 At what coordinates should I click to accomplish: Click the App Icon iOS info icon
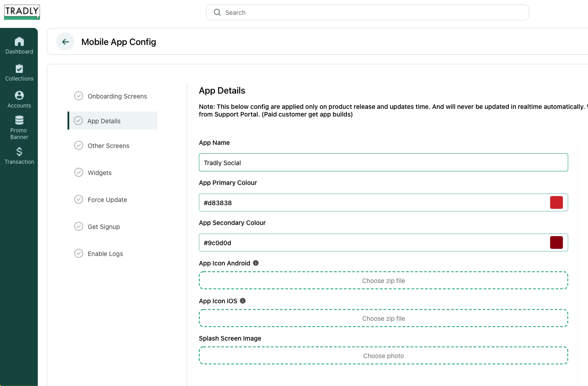click(243, 301)
